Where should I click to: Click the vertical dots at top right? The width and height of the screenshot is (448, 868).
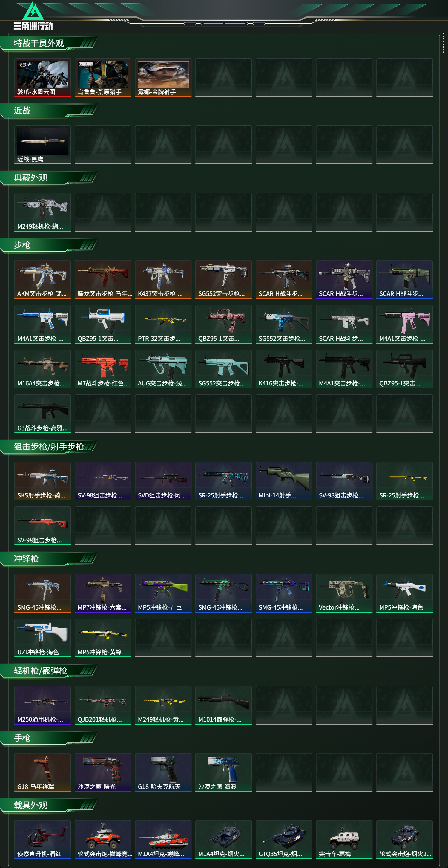pos(443,43)
